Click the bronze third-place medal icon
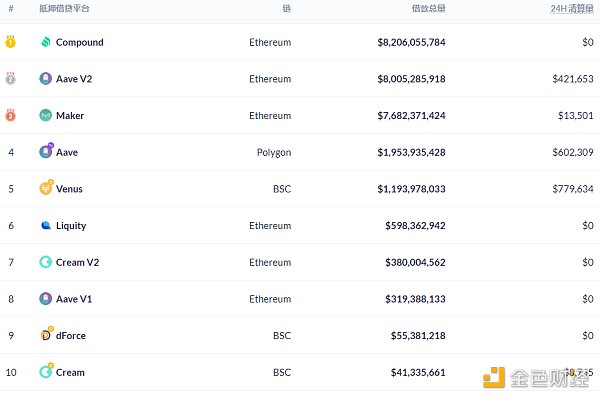Image resolution: width=600 pixels, height=399 pixels. coord(10,115)
